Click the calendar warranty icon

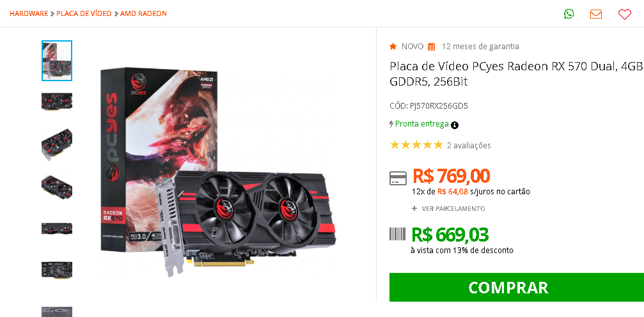431,47
